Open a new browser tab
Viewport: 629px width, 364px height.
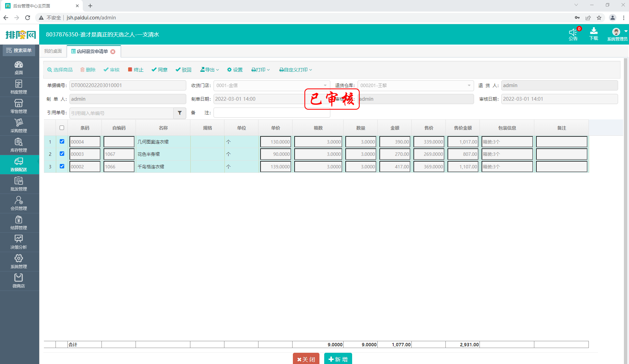click(x=90, y=6)
